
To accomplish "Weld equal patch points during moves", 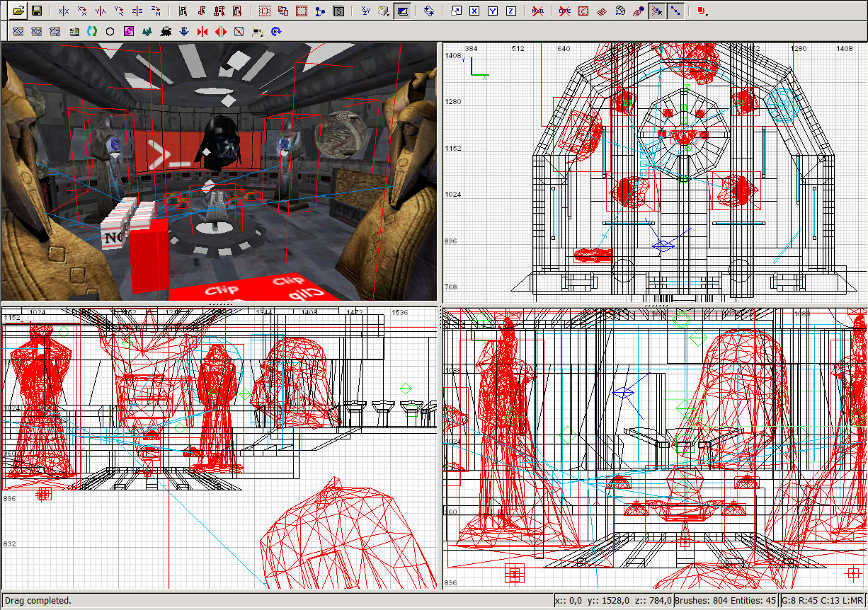I will [639, 11].
